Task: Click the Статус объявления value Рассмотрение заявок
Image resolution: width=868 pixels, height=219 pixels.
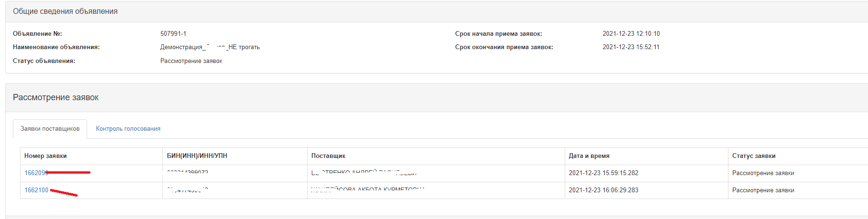Action: pyautogui.click(x=191, y=61)
